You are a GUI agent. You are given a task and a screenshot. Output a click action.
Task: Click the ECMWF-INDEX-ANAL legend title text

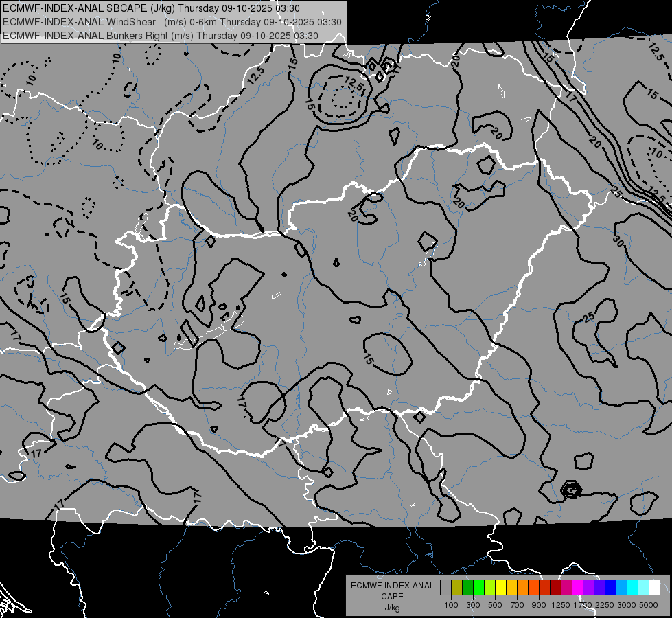[x=392, y=586]
